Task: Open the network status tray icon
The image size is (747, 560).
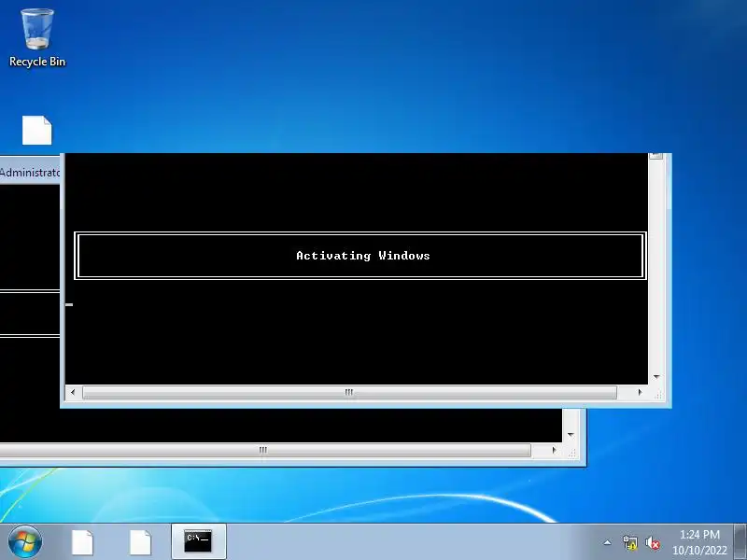Action: tap(629, 542)
